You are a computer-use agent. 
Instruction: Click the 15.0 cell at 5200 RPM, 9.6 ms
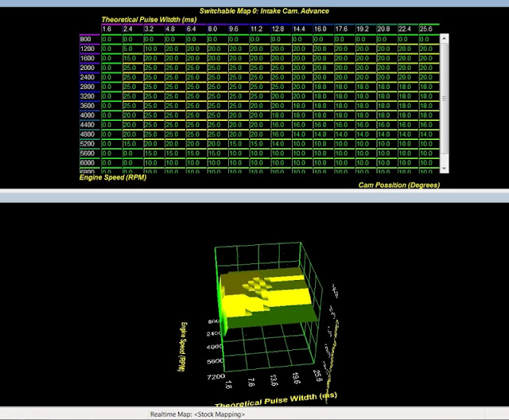click(239, 144)
